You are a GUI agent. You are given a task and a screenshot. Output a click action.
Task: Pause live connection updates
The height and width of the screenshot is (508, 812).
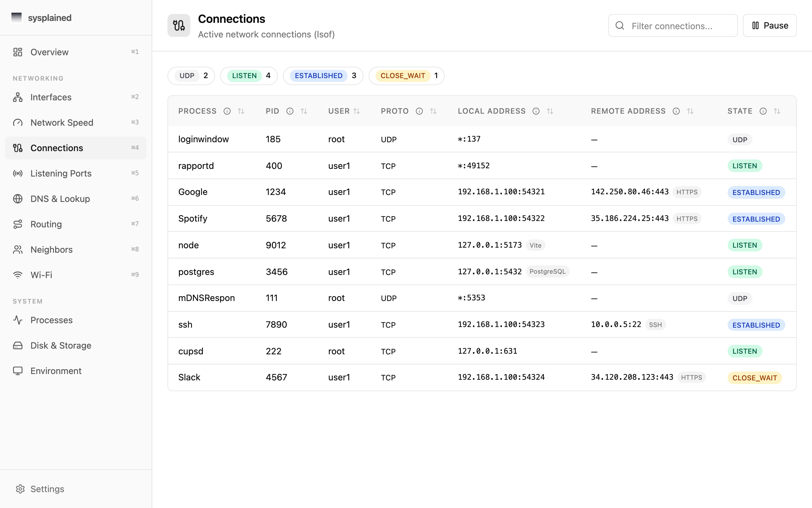(769, 25)
